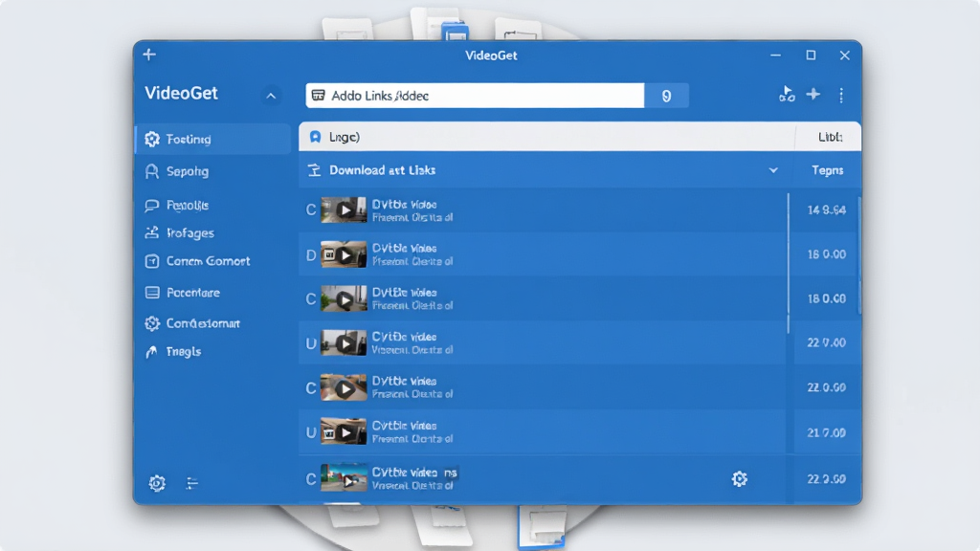Click the card icon in Addo Links field

(318, 95)
